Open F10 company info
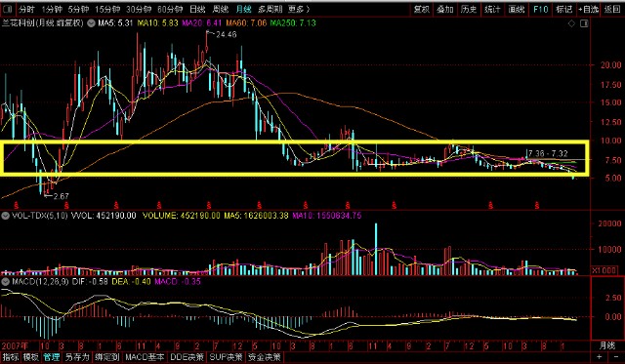 [x=540, y=9]
